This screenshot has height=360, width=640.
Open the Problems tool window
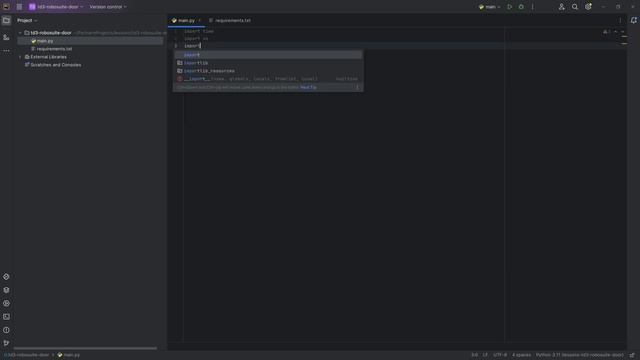pos(6,330)
